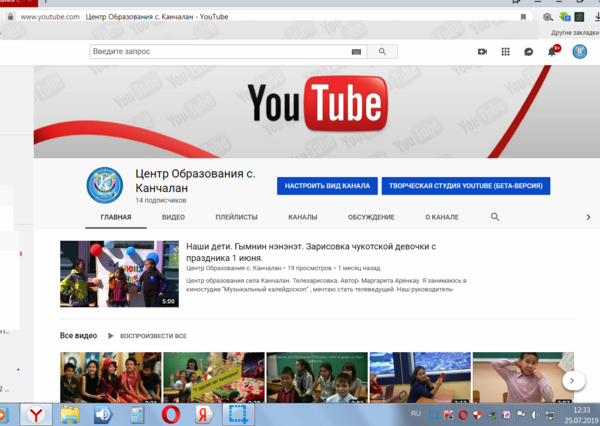The width and height of the screenshot is (600, 426).
Task: Open the Calculator on the taskbar
Action: (x=137, y=415)
